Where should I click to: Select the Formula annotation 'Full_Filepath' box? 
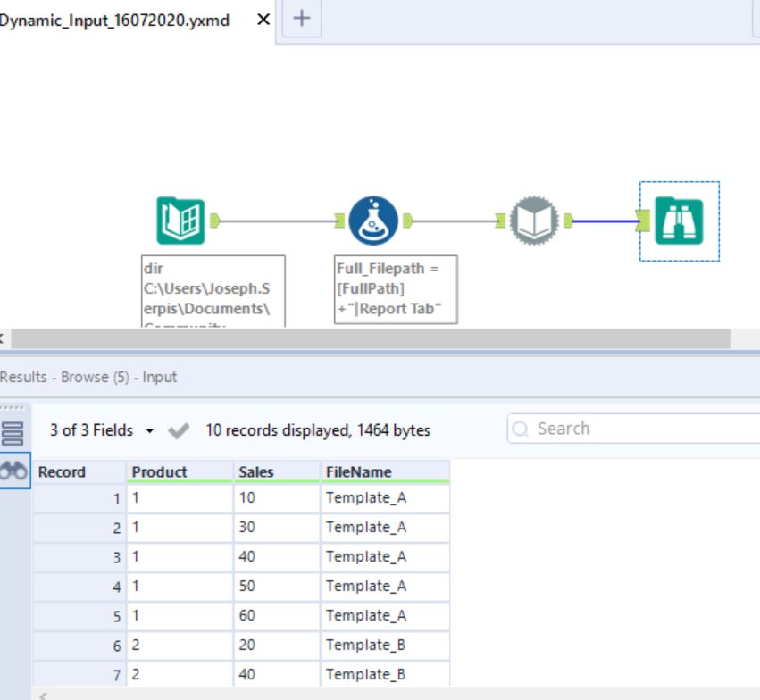click(396, 290)
